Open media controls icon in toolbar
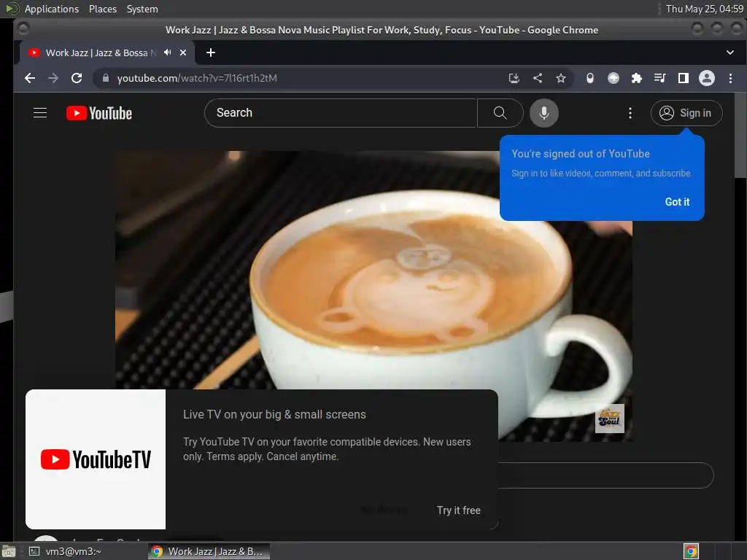 659,78
